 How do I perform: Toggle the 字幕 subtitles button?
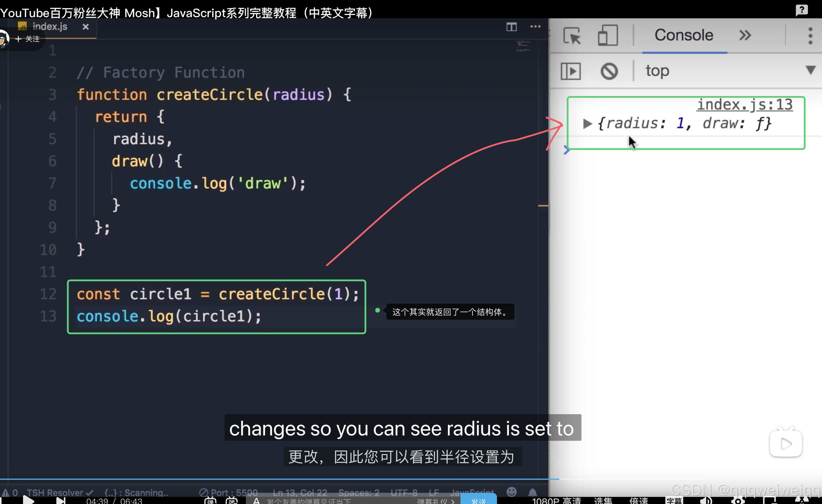pos(674,500)
